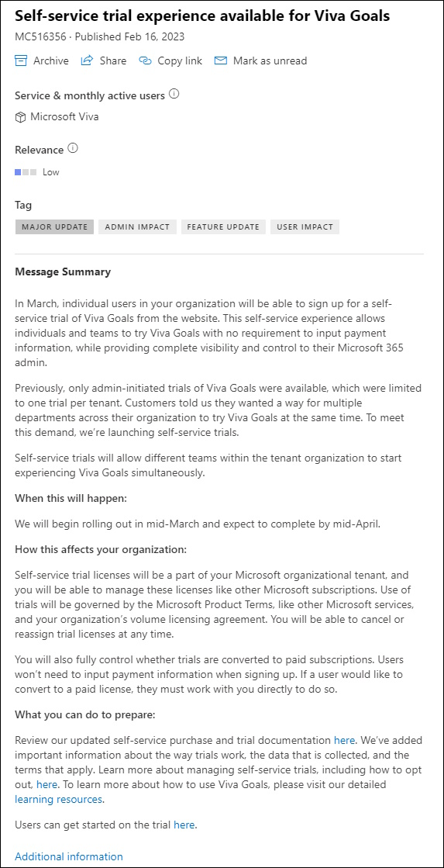This screenshot has width=444, height=868.
Task: Click the Share text label
Action: pos(113,61)
